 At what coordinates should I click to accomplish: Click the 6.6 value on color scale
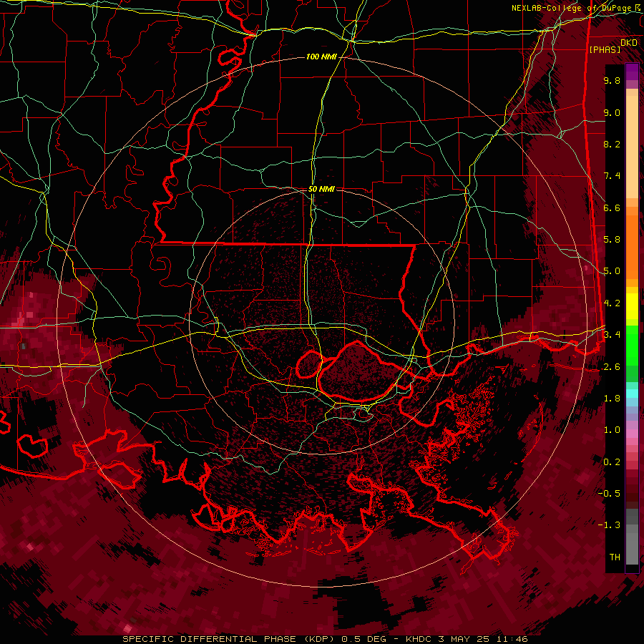click(612, 208)
